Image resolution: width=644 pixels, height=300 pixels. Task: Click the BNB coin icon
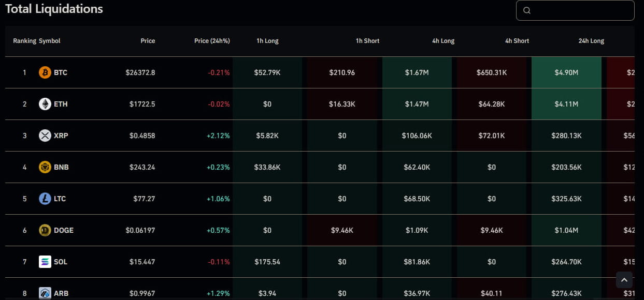pyautogui.click(x=45, y=167)
